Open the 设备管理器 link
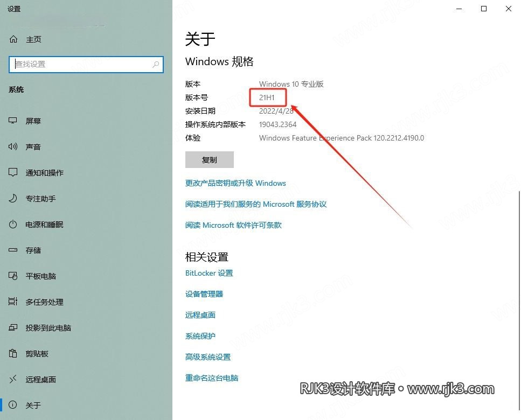The image size is (521, 420). click(x=204, y=294)
